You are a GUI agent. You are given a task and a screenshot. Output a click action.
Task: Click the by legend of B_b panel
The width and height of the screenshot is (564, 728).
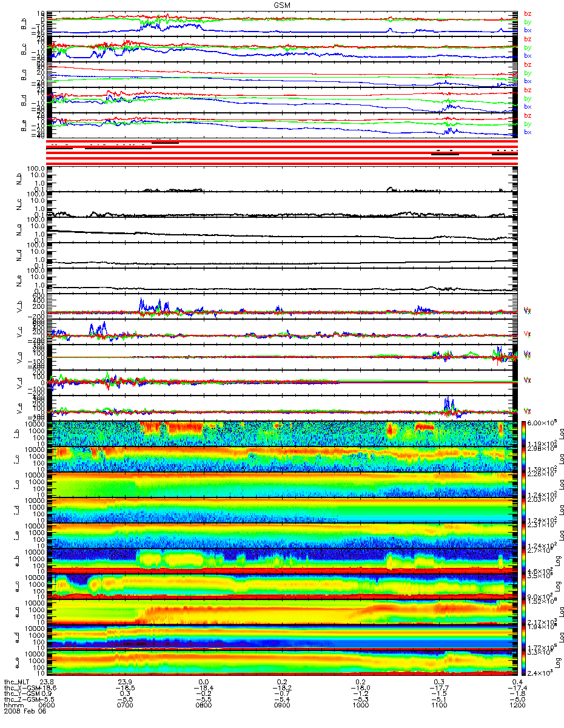click(528, 22)
